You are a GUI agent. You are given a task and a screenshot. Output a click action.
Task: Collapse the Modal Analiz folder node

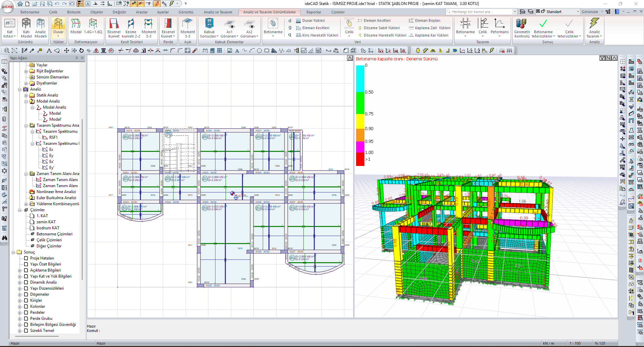pos(26,102)
